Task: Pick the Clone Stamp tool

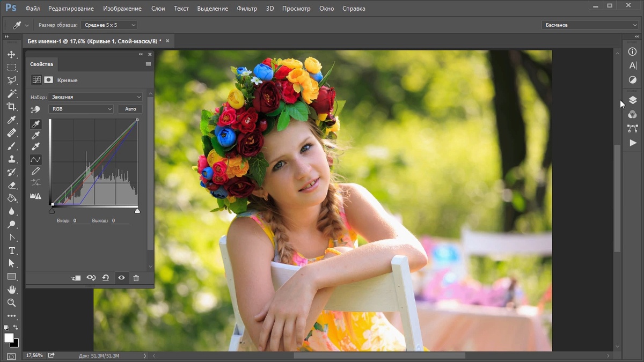Action: tap(11, 159)
